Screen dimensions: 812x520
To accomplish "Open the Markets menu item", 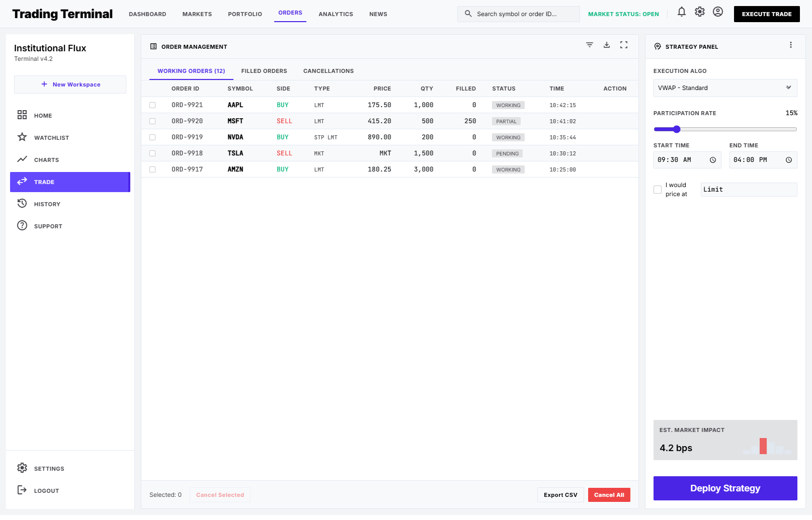I will pos(197,14).
